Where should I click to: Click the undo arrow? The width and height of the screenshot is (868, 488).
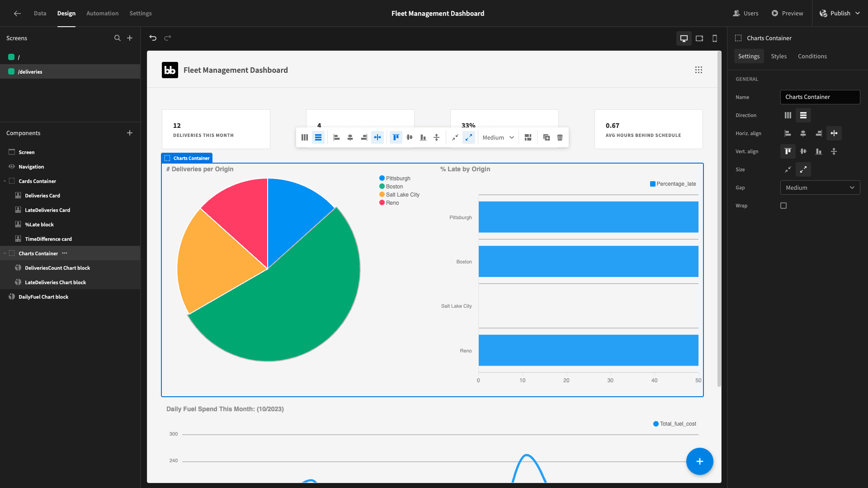153,38
